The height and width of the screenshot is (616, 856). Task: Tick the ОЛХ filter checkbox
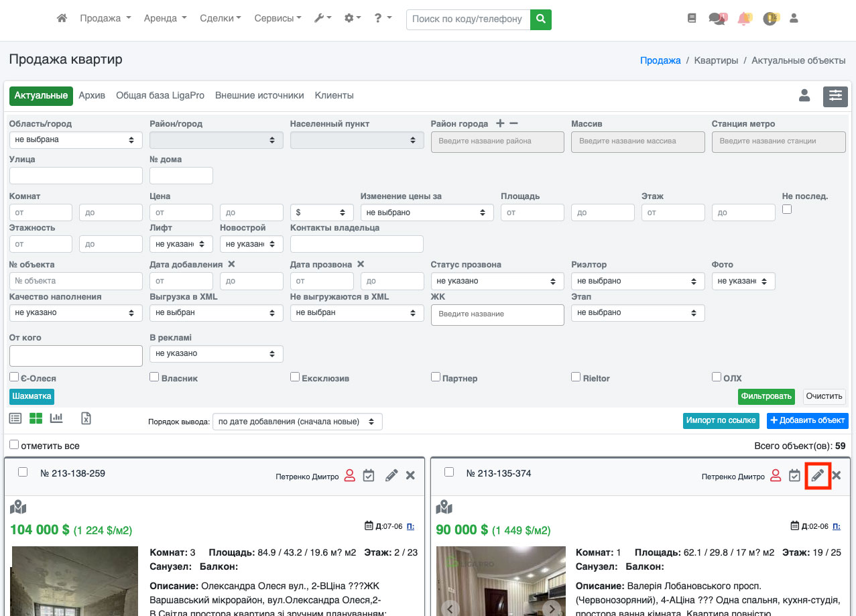coord(717,377)
